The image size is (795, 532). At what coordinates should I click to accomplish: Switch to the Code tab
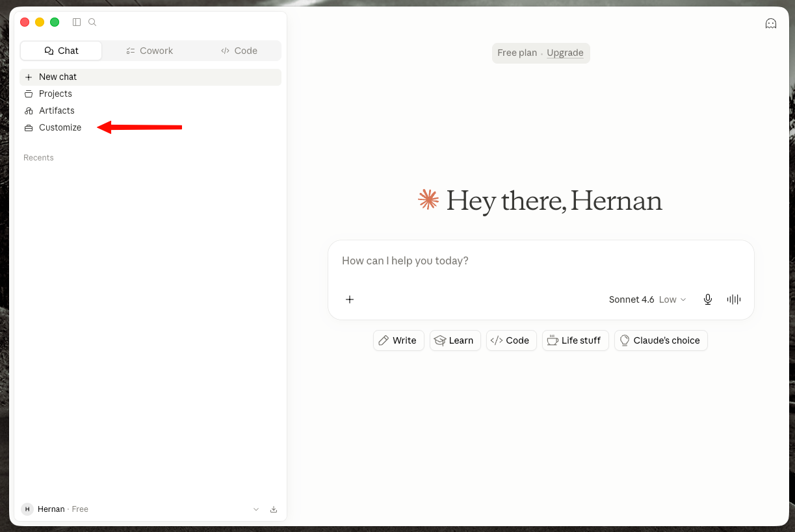[x=239, y=51]
